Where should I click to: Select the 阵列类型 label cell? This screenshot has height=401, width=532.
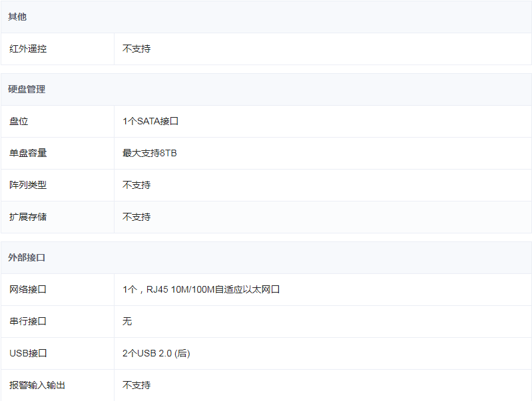click(58, 185)
